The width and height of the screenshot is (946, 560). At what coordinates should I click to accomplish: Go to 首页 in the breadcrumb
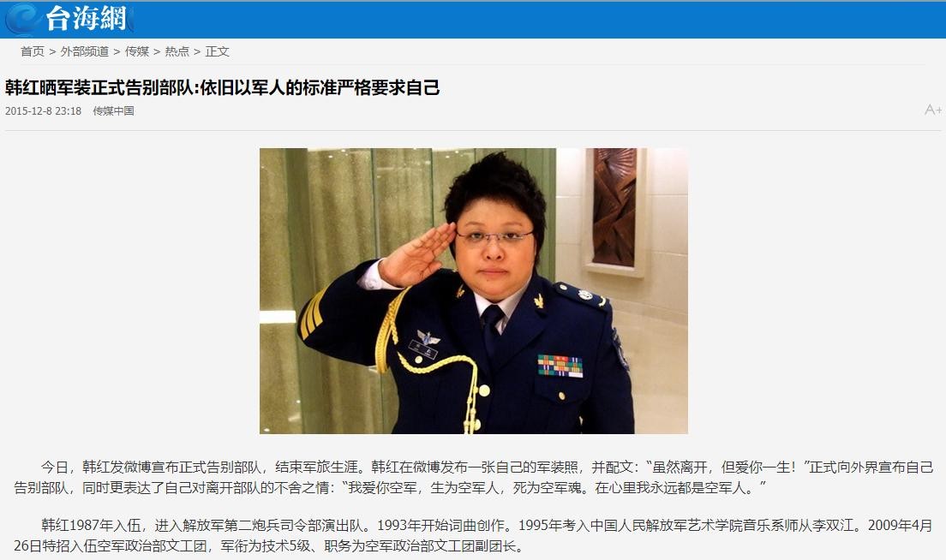coord(33,52)
